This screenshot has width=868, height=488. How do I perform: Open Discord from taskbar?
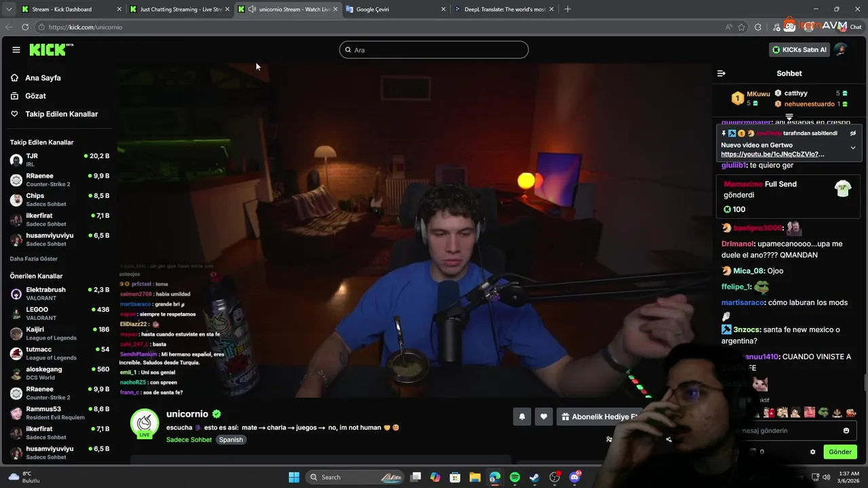pyautogui.click(x=575, y=477)
